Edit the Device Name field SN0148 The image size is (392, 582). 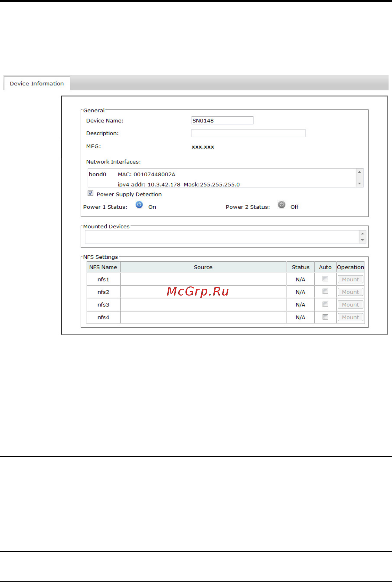coord(222,120)
